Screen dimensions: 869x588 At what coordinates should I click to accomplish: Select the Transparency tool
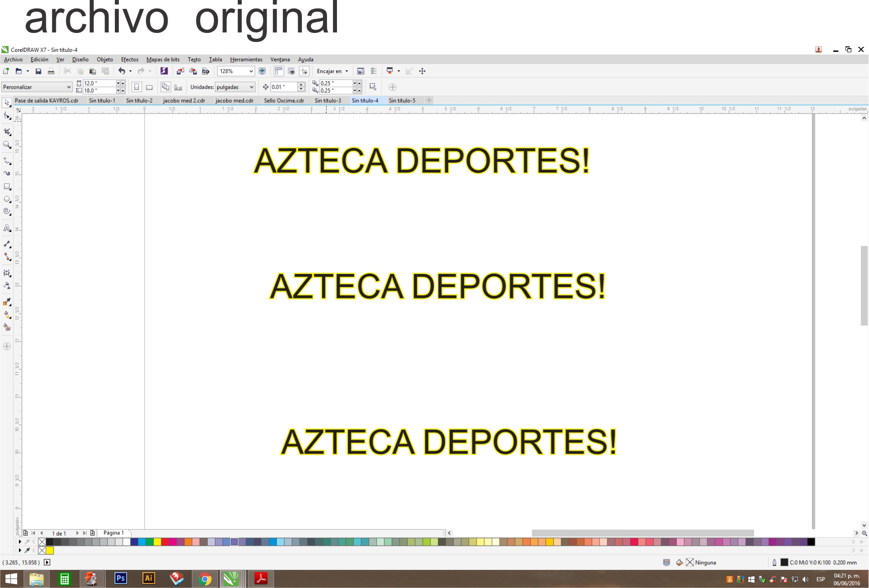pyautogui.click(x=7, y=286)
